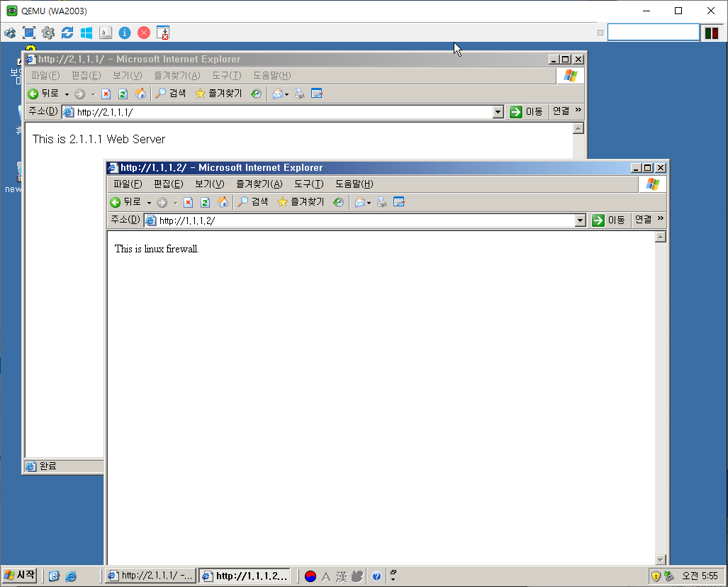Click the Start (시작) button

(x=20, y=575)
